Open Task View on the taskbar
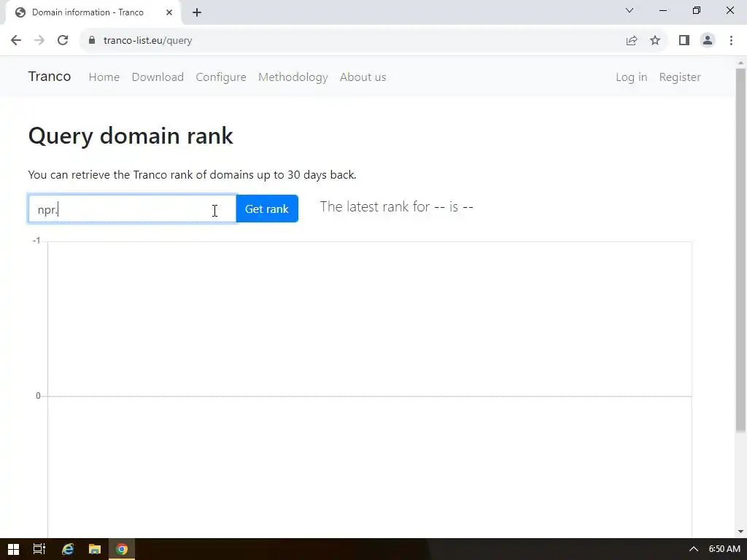This screenshot has width=747, height=560. (x=39, y=549)
